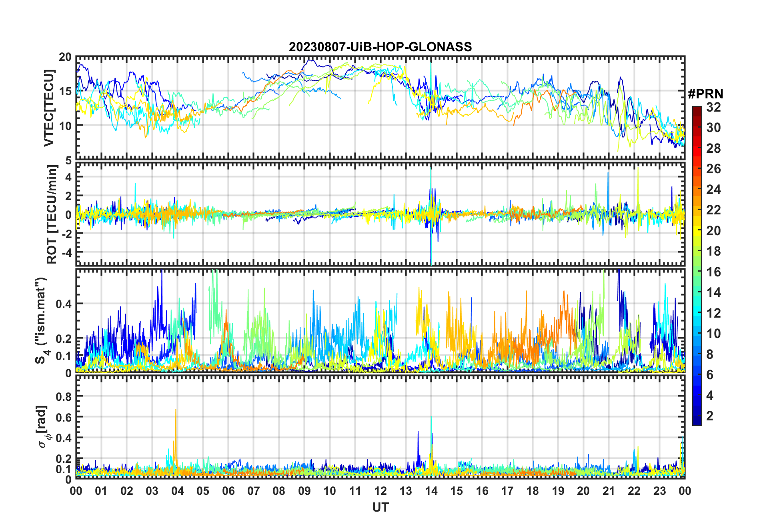Click the UT x-axis label

click(380, 507)
